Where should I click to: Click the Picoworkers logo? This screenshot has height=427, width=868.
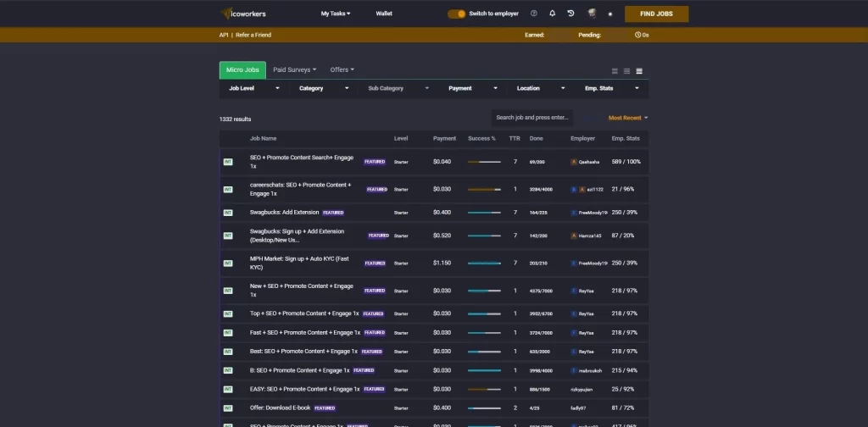[243, 14]
